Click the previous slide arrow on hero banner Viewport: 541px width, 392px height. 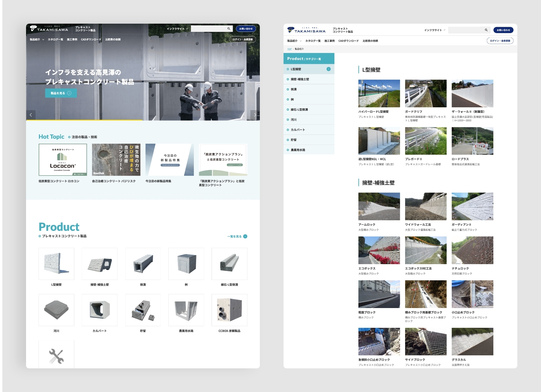(31, 115)
